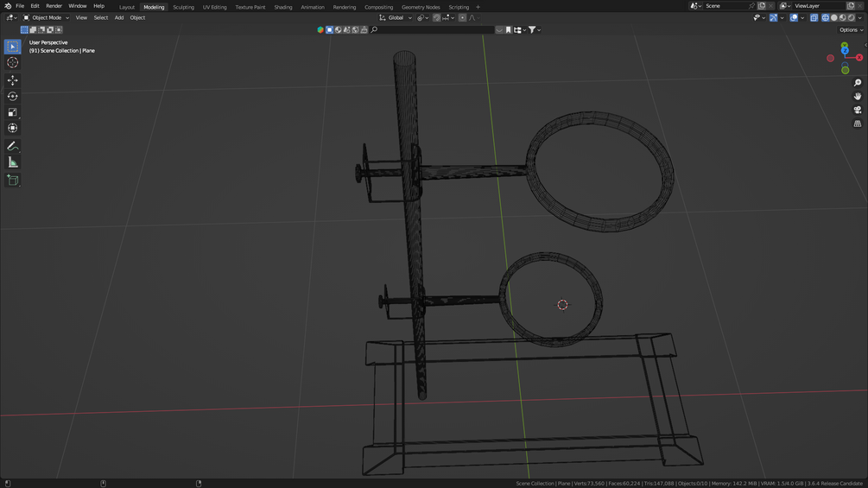Viewport: 868px width, 488px height.
Task: Switch to rendered shading
Action: point(852,17)
